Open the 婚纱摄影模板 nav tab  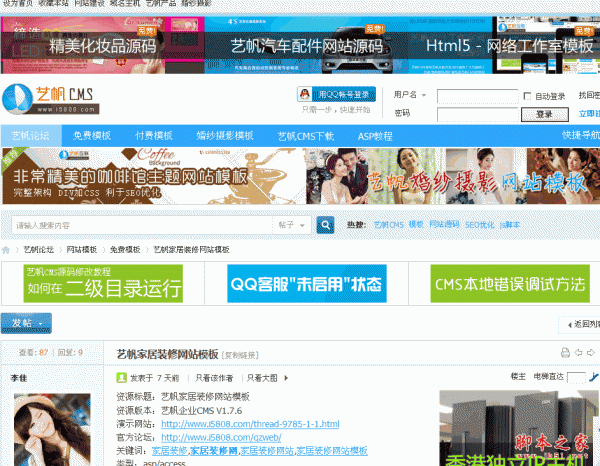(225, 135)
